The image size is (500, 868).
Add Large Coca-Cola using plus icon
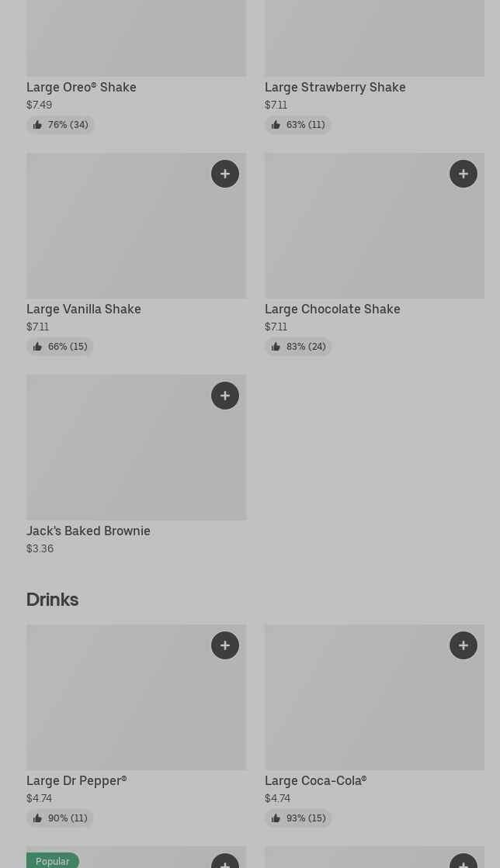tap(464, 645)
